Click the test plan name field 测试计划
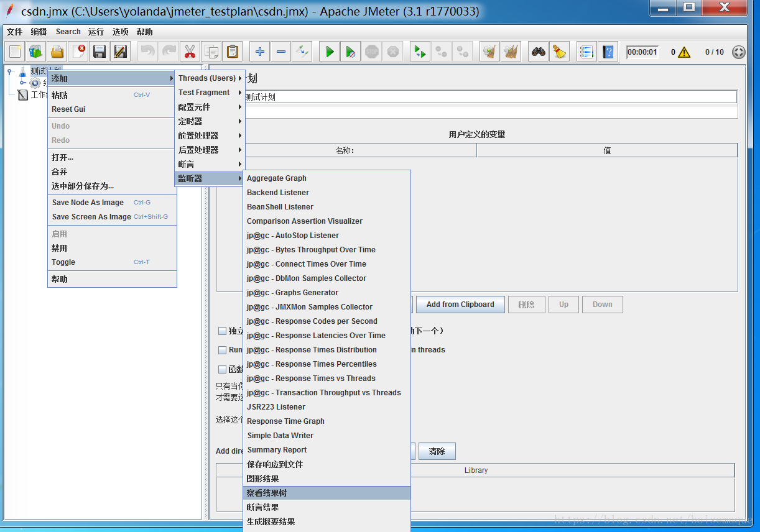Viewport: 760px width, 532px height. click(x=491, y=97)
